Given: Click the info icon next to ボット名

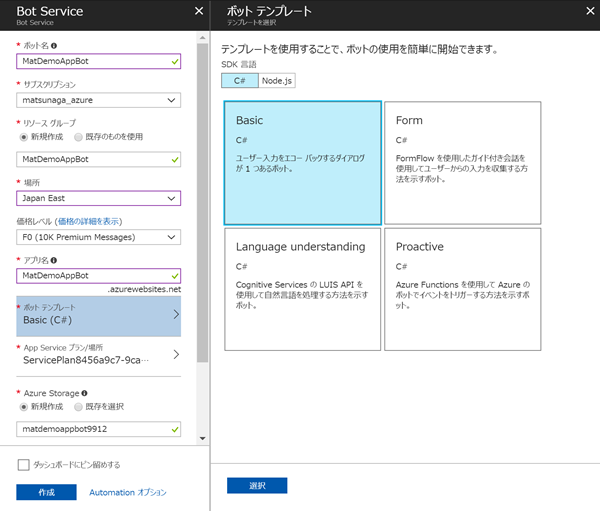Looking at the screenshot, I should click(x=54, y=46).
